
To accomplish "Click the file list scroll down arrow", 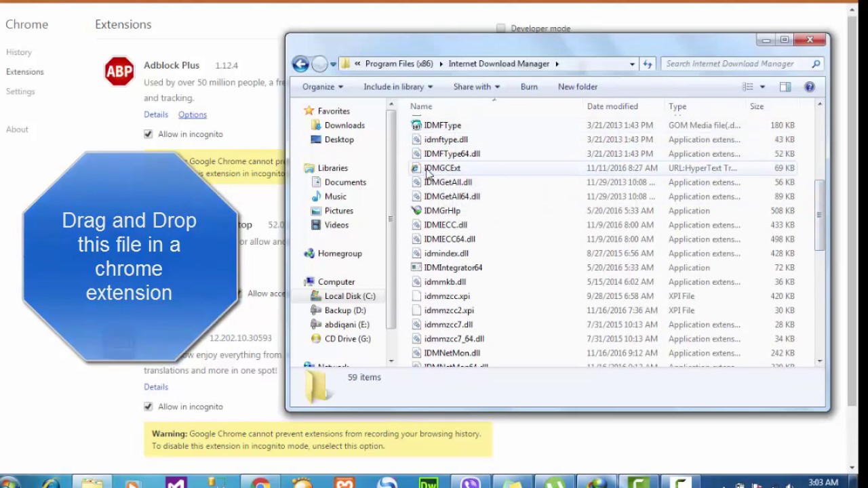I will pos(819,361).
